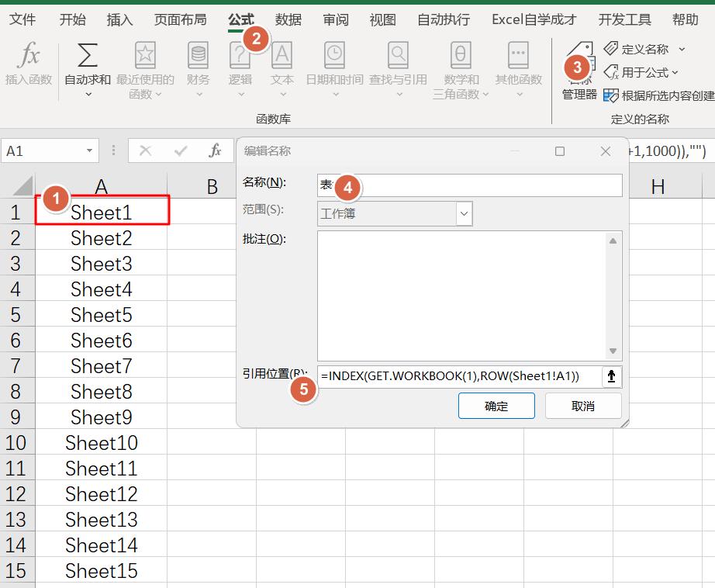Click Create from Selection icon

pos(610,95)
